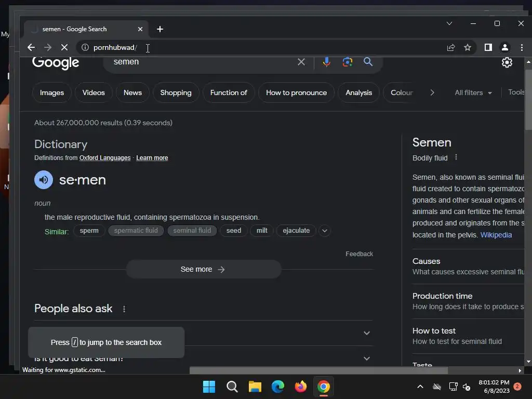Select the ejaculate synonym chip

[296, 231]
